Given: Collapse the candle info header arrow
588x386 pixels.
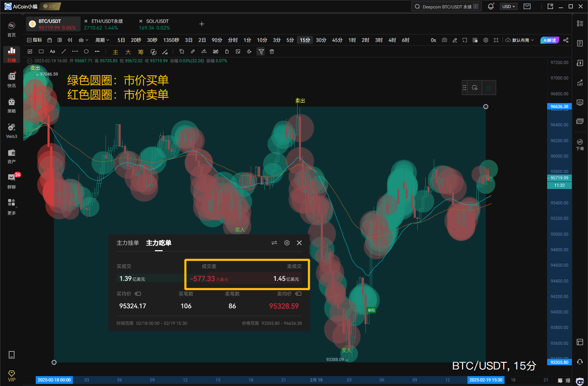Looking at the screenshot, I should tap(30, 61).
